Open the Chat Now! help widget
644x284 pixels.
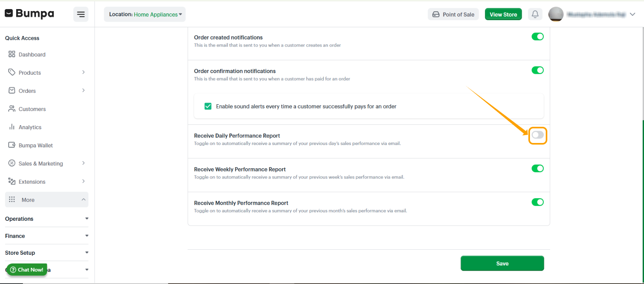click(27, 270)
